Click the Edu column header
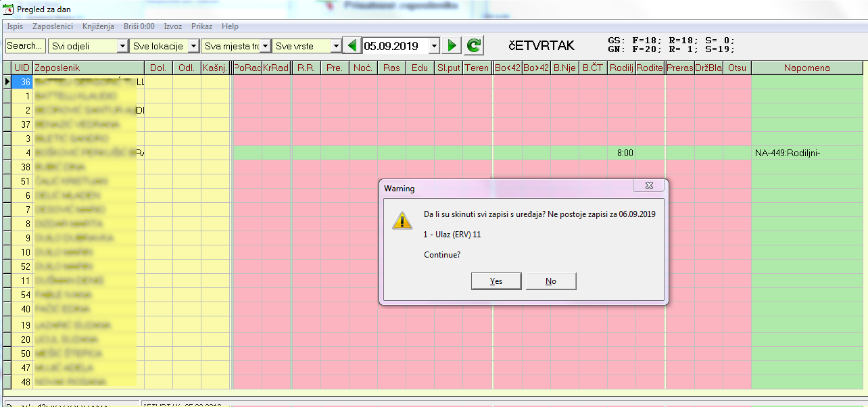868x407 pixels. (x=420, y=68)
